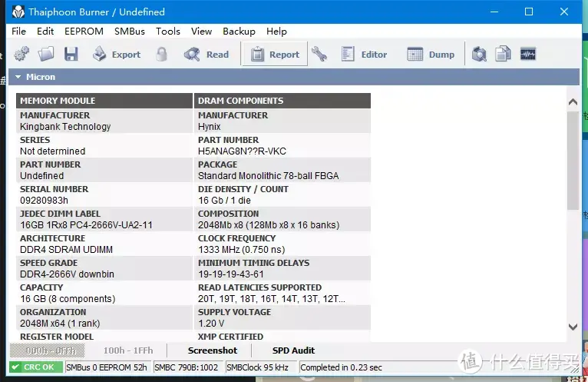This screenshot has height=382, width=588.
Task: Click the copy documents toolbar icon
Action: click(x=503, y=54)
